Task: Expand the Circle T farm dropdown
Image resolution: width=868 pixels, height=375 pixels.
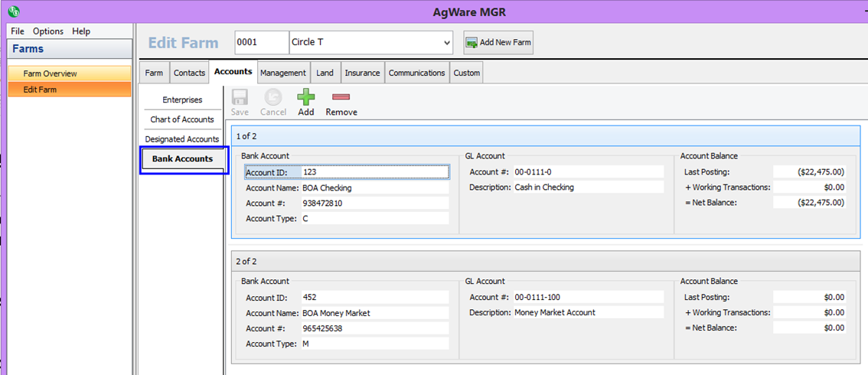Action: (x=447, y=43)
